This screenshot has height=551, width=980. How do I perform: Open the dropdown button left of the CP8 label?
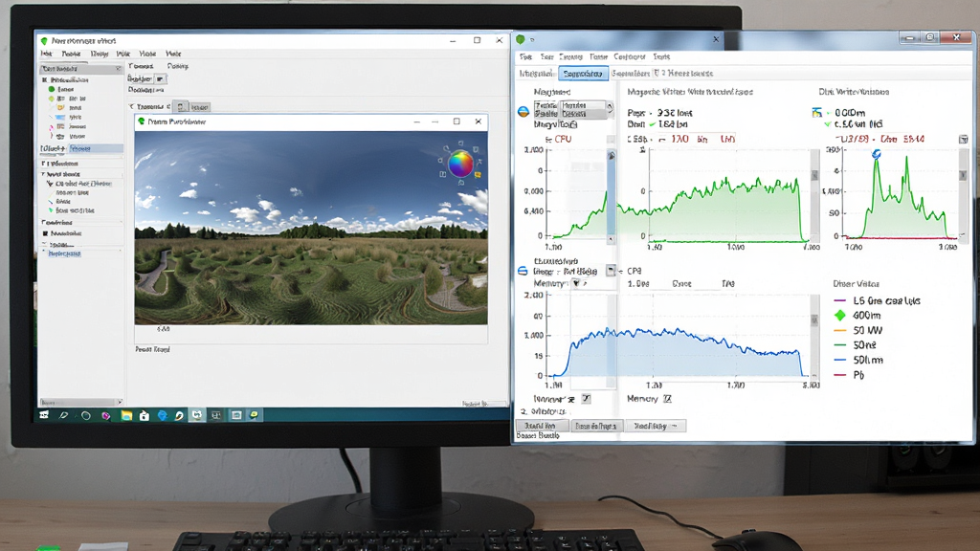point(611,271)
